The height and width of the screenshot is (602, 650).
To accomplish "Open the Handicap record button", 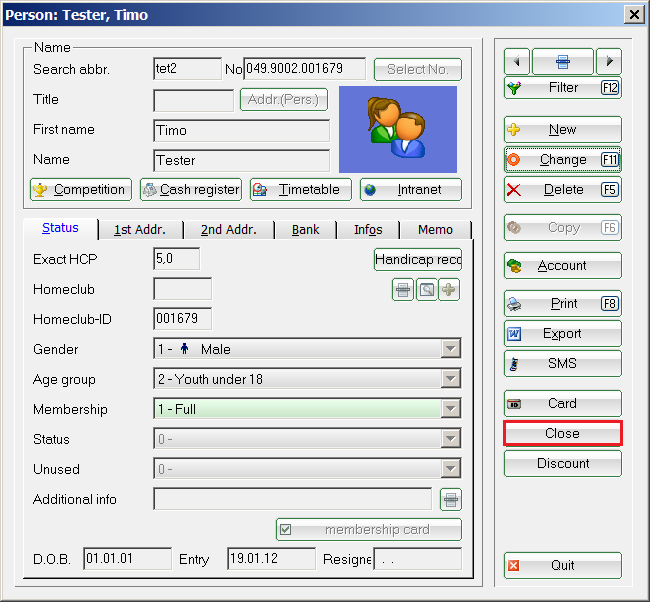I will pyautogui.click(x=418, y=260).
